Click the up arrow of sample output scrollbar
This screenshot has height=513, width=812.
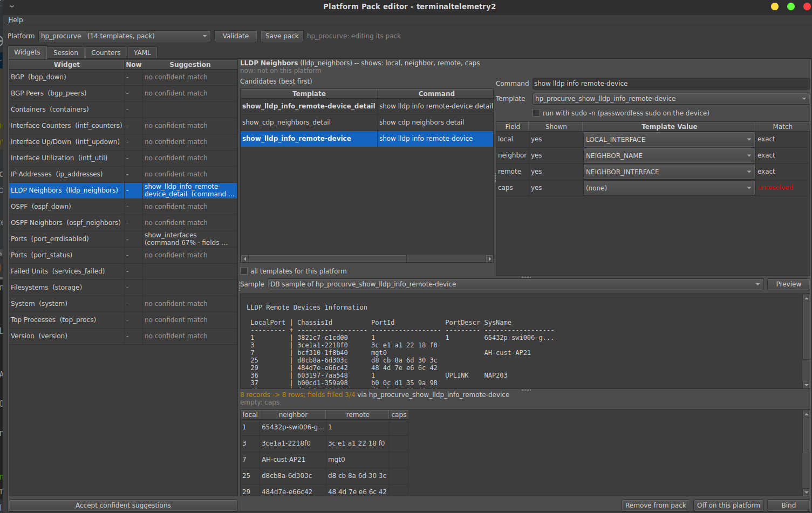click(806, 298)
